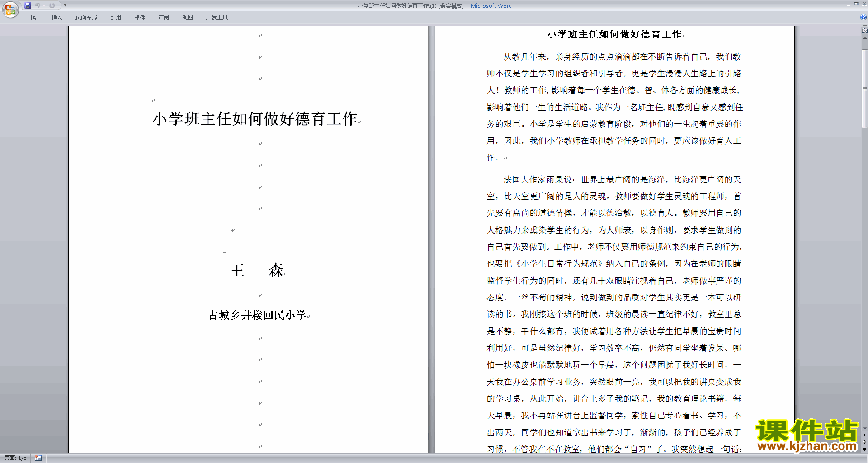This screenshot has width=868, height=463.
Task: Click the Redo/Repeat icon
Action: coord(52,5)
